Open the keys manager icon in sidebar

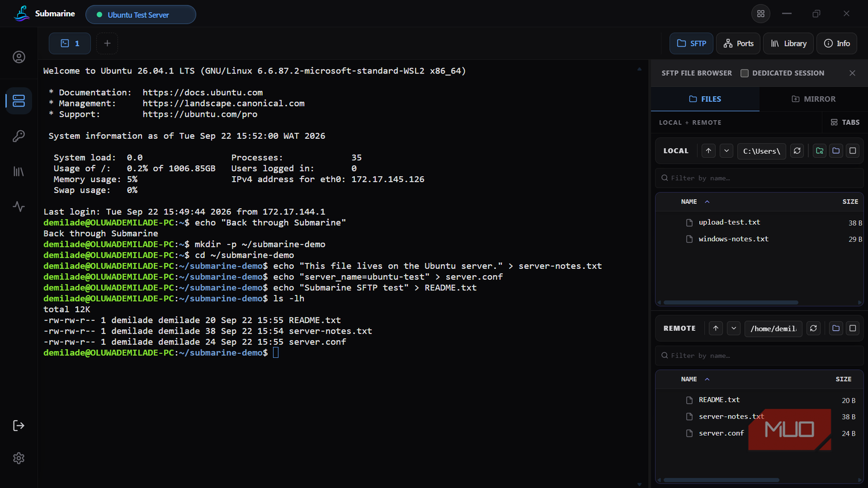coord(19,136)
